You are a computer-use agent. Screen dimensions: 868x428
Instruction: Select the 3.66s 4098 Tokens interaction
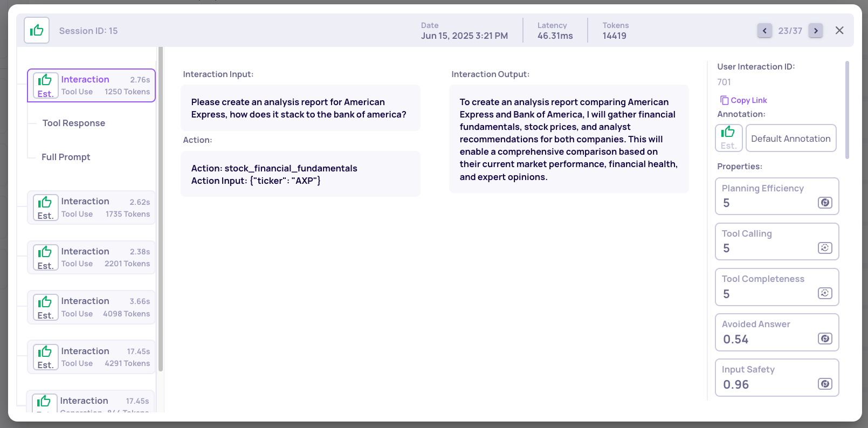[91, 307]
